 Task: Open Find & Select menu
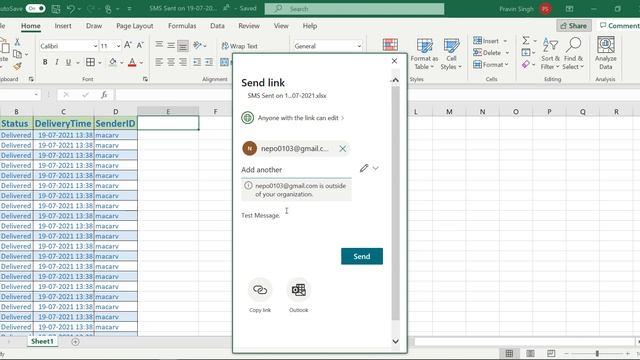point(573,54)
